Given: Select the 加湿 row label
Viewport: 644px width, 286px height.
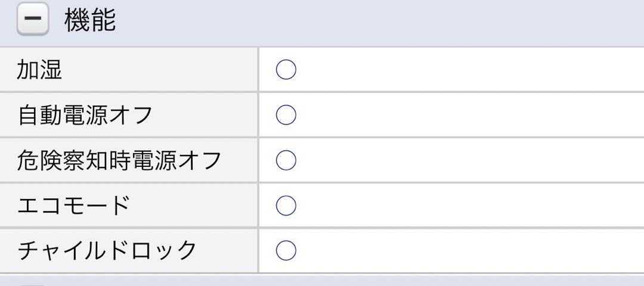Looking at the screenshot, I should 39,70.
